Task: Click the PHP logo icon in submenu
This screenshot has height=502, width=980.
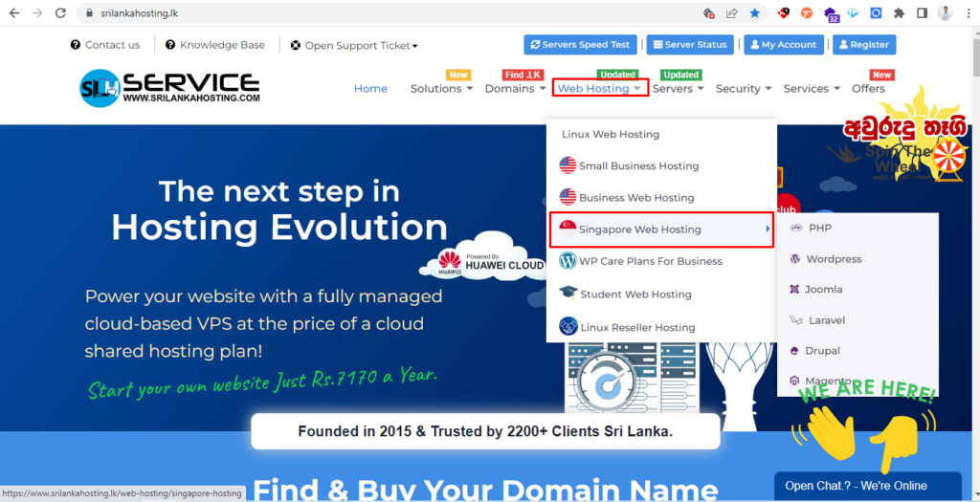Action: 795,229
